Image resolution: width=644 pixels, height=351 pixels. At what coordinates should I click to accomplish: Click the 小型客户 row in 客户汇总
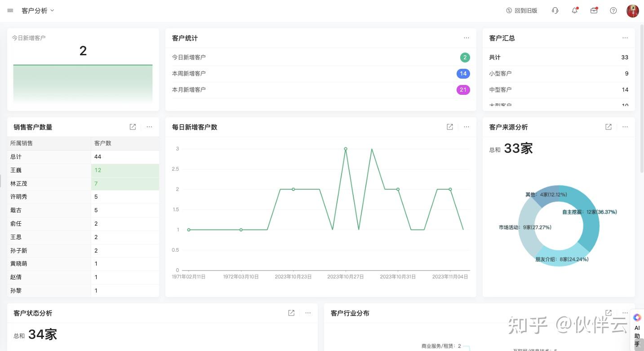(x=559, y=74)
